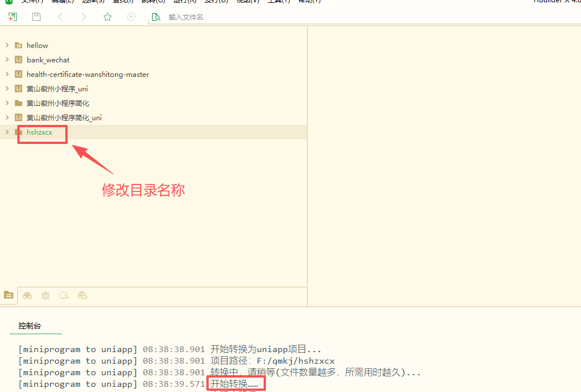The width and height of the screenshot is (581, 392).
Task: Go forward with the right arrow icon
Action: (84, 17)
